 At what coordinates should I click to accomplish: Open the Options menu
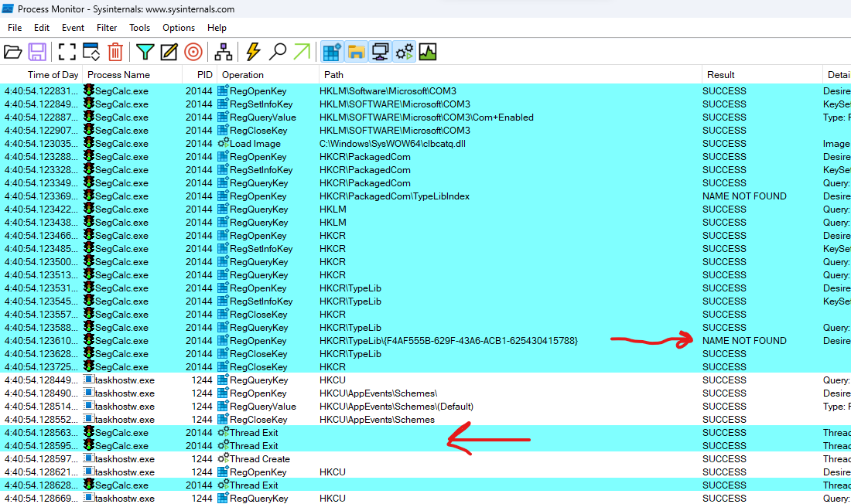pyautogui.click(x=179, y=28)
